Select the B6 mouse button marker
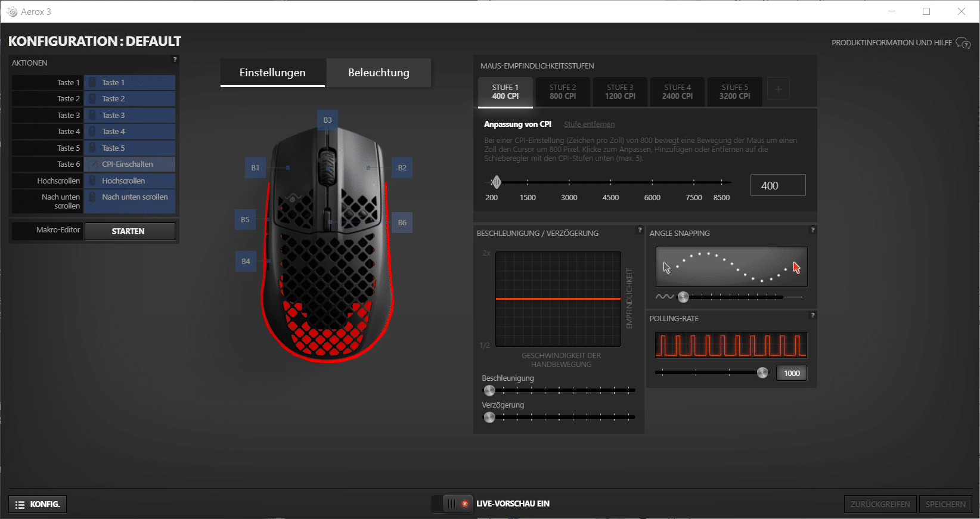The image size is (980, 519). coord(402,223)
